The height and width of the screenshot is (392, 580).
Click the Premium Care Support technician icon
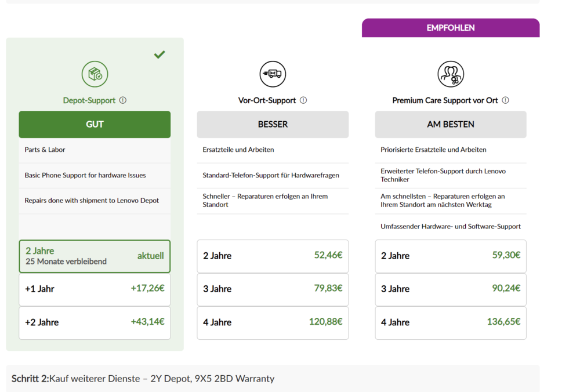pos(451,74)
